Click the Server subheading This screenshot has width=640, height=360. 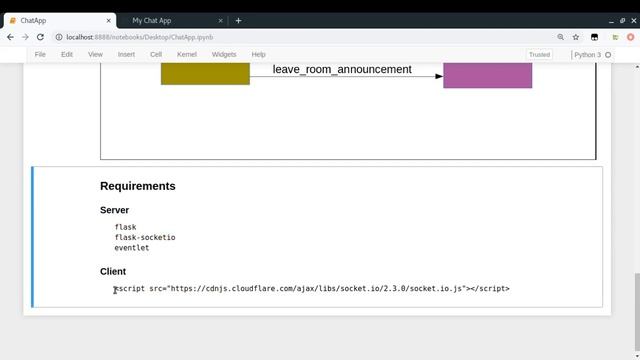click(114, 210)
